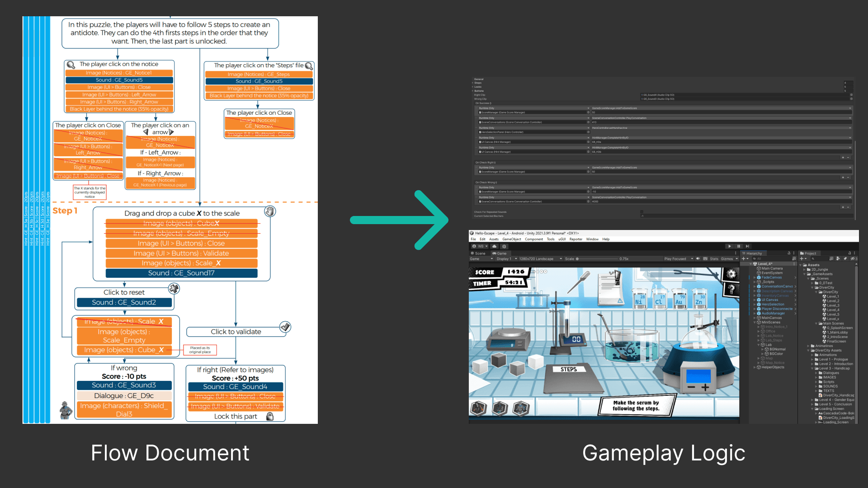Toggle the Hierarchy panel lock icon
This screenshot has height=488, width=868.
click(x=789, y=253)
